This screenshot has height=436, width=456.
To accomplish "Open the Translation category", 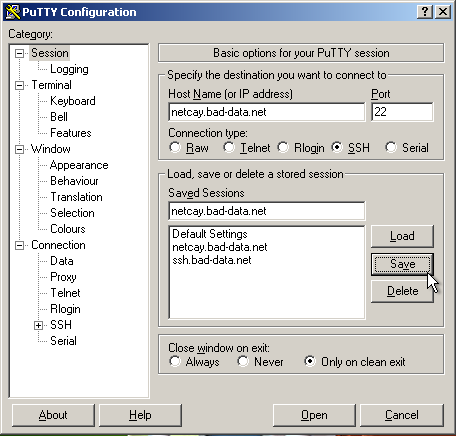I will pyautogui.click(x=76, y=197).
